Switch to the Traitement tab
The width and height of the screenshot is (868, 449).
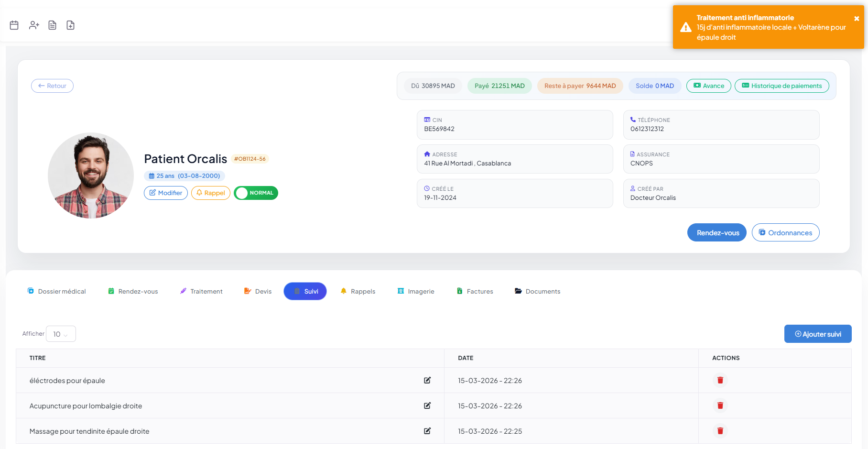[x=201, y=292]
